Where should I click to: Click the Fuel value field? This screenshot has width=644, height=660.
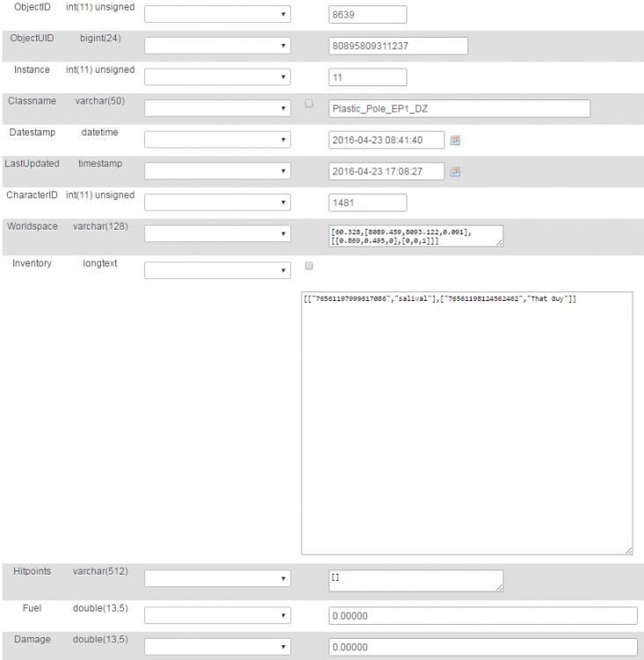coord(482,616)
